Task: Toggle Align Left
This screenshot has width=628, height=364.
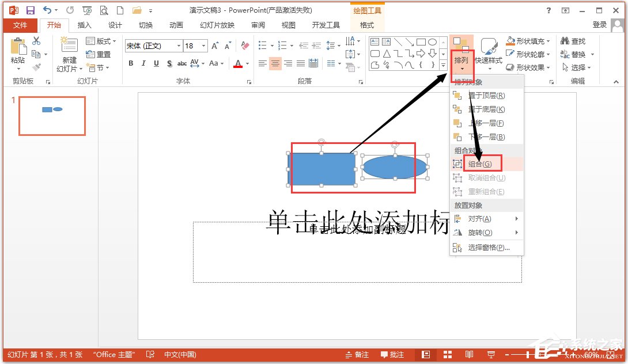Action: [x=262, y=63]
